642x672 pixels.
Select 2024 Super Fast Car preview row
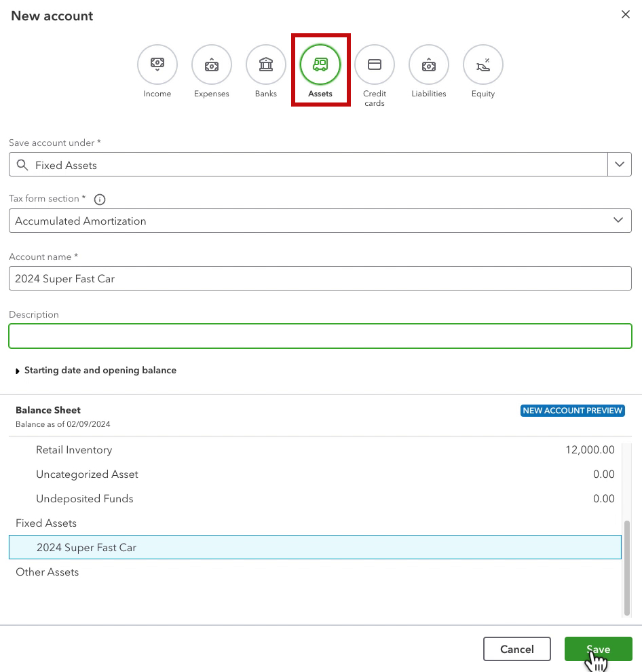point(315,548)
